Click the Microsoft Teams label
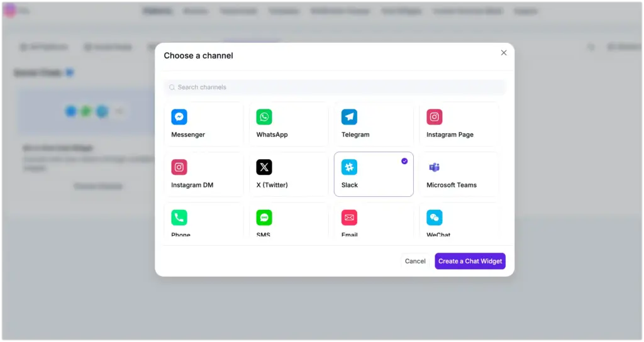This screenshot has height=342, width=644. click(452, 185)
